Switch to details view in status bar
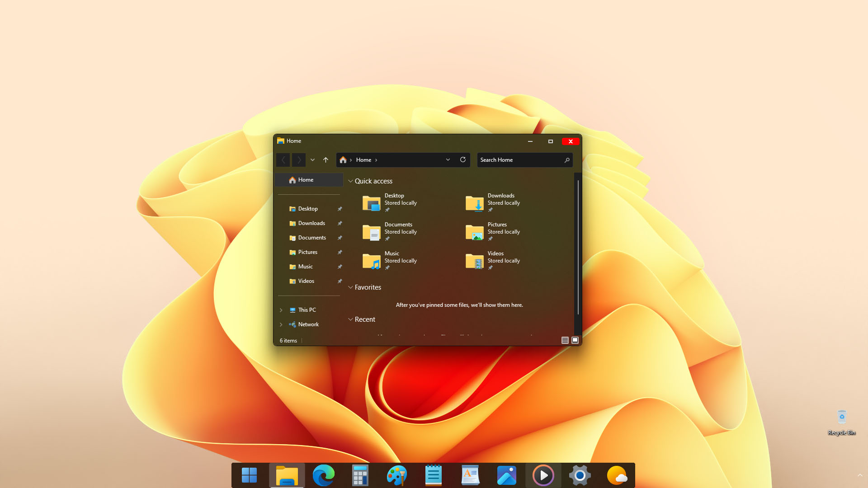 pos(564,340)
